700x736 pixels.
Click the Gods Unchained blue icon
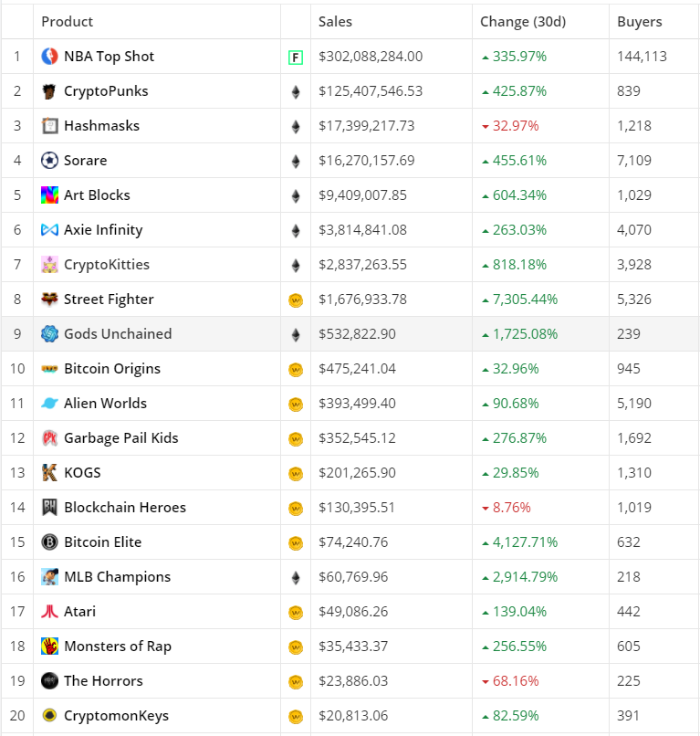(49, 334)
